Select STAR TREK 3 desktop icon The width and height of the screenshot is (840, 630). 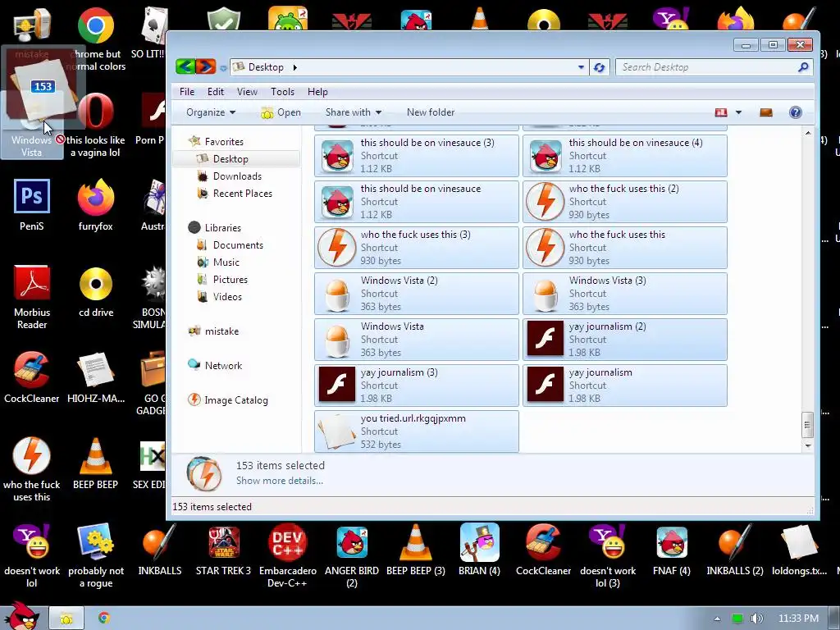(x=223, y=550)
